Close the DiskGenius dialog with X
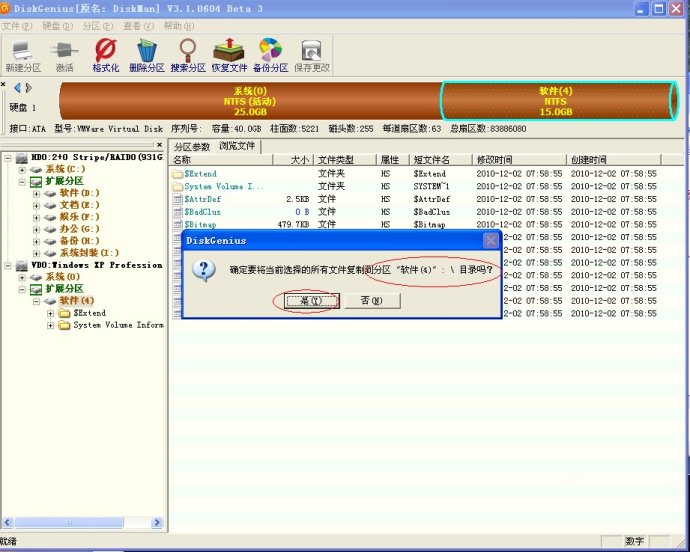Screen dimensions: 690x552 [491, 240]
